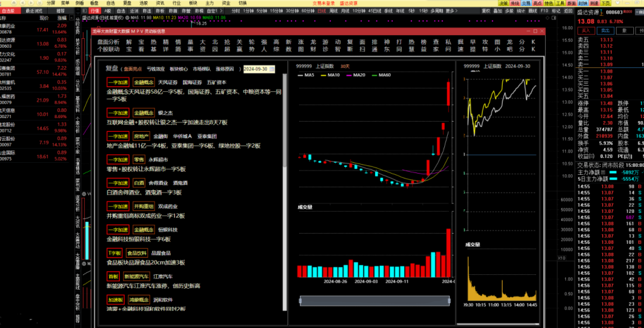Expand the double-chevron icon in top toolbar

coord(39,3)
